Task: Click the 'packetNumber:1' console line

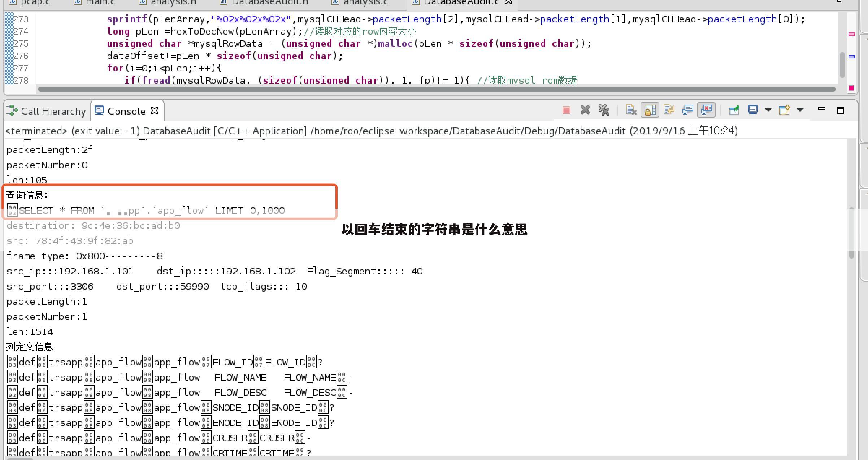Action: [47, 317]
